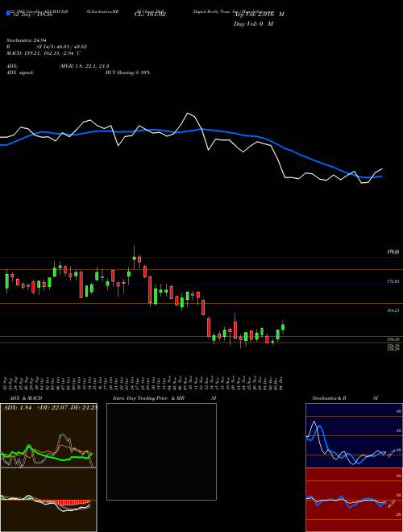Click the 164.21 price axis label
403x532 pixels.
point(394,310)
